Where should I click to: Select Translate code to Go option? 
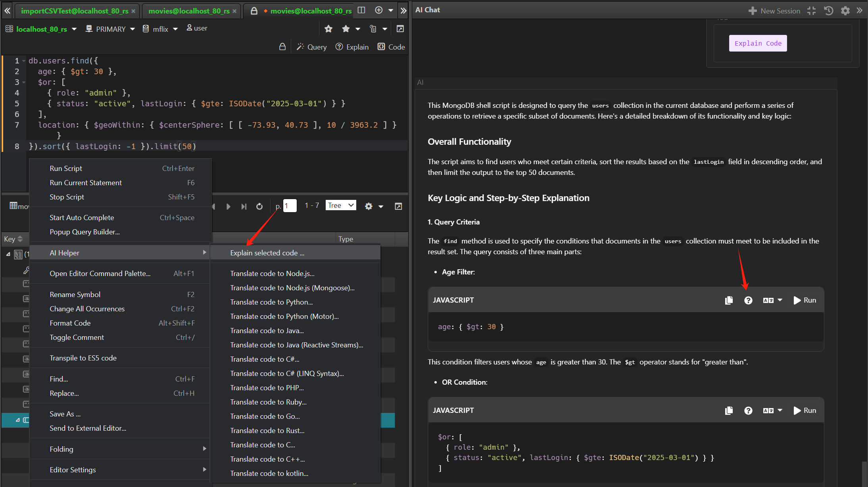[x=295, y=416]
